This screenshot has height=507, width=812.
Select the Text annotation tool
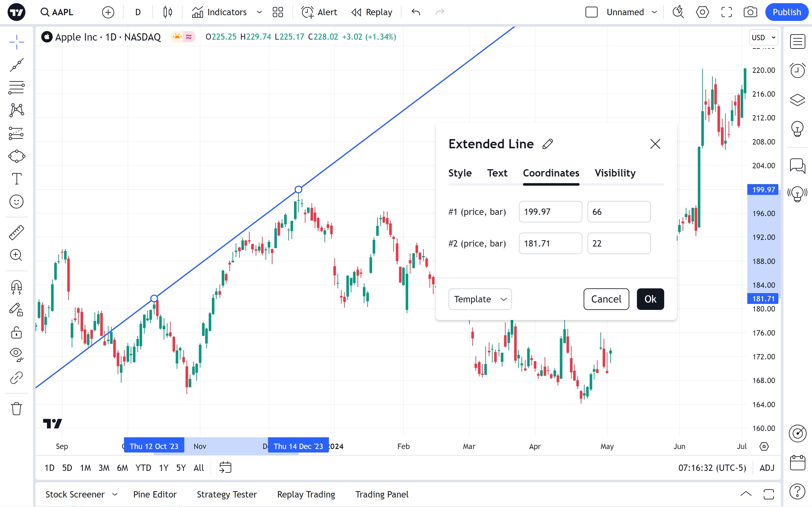click(x=16, y=179)
